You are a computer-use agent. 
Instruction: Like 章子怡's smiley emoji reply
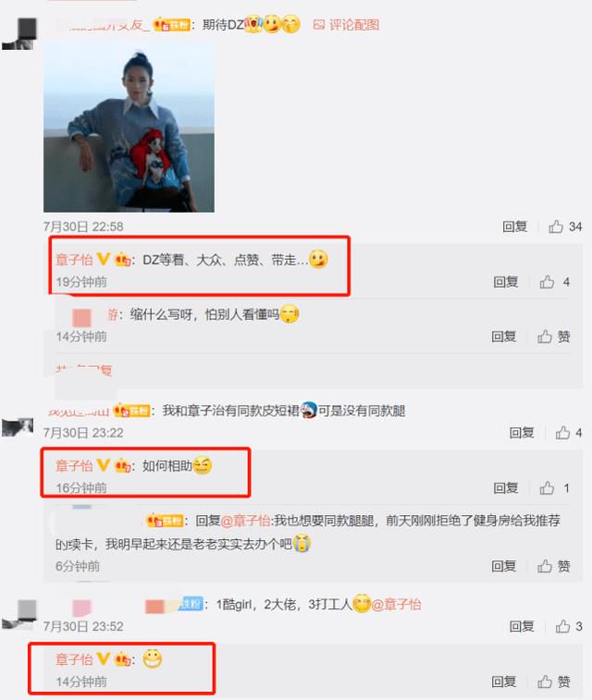point(553,682)
